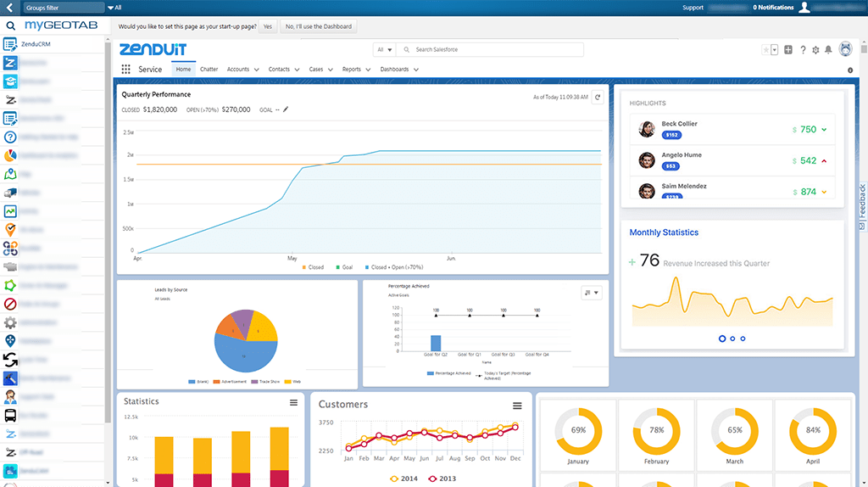Open 0 Notifications in the top bar

point(773,8)
